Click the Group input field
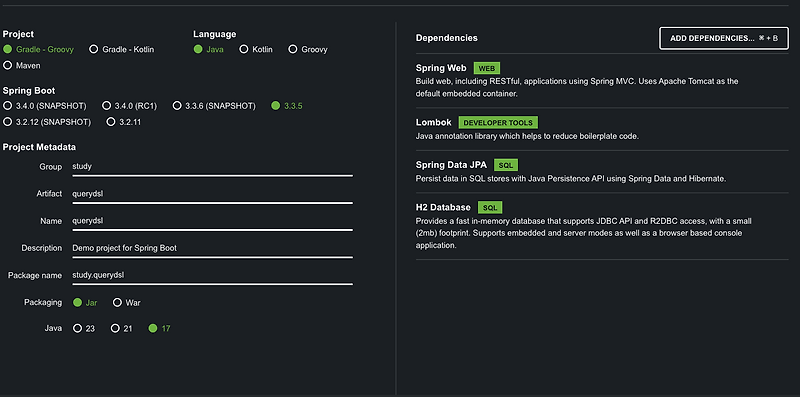The width and height of the screenshot is (800, 397). point(212,167)
